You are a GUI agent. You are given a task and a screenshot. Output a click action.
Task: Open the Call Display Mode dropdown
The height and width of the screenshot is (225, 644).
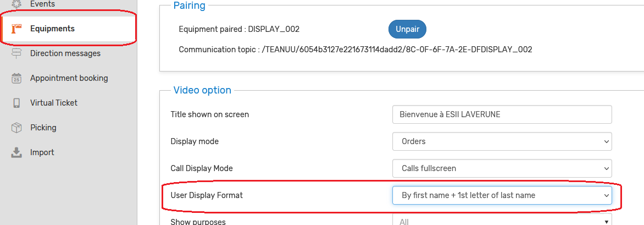pyautogui.click(x=502, y=168)
